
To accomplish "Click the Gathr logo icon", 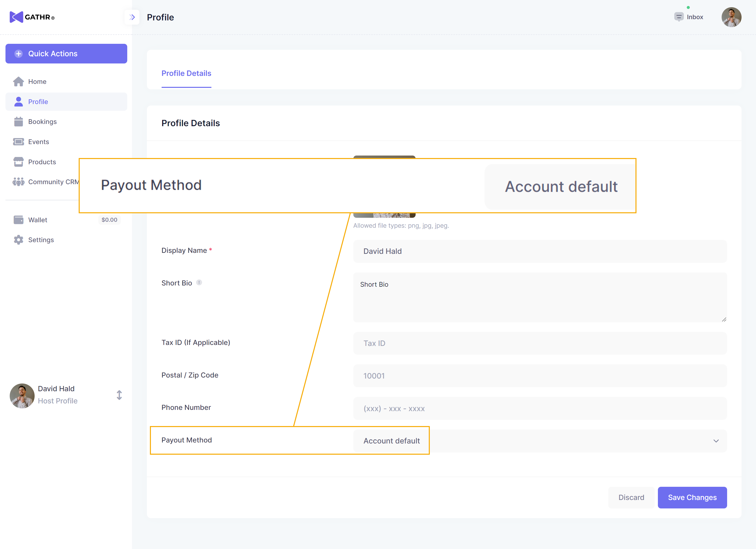I will point(16,17).
